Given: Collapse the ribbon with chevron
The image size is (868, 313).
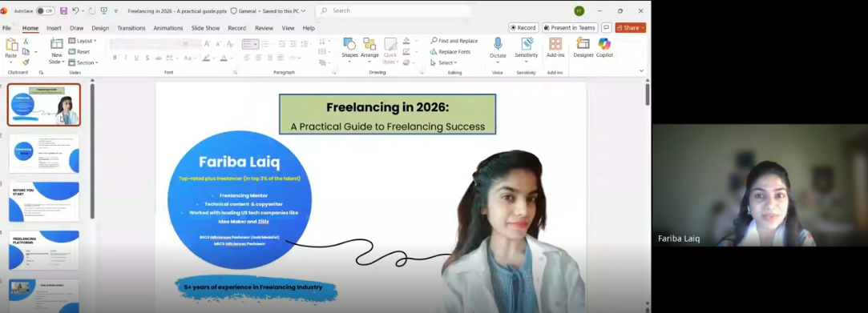Looking at the screenshot, I should pyautogui.click(x=641, y=70).
